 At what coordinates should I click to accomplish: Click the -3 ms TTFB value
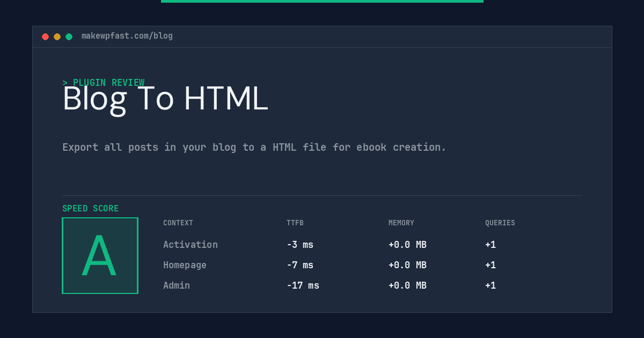coord(300,245)
